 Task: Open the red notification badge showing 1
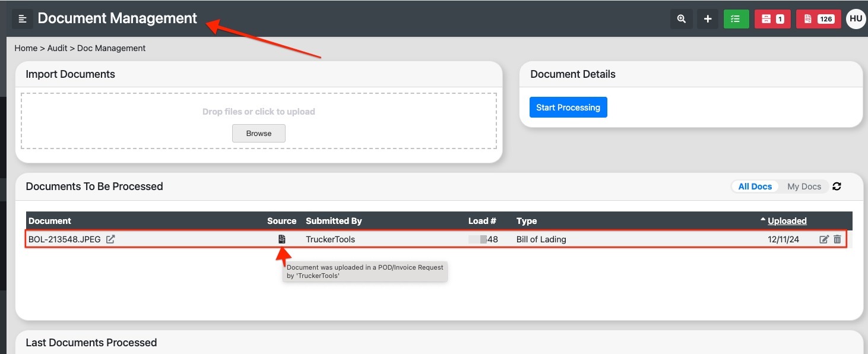pyautogui.click(x=772, y=19)
